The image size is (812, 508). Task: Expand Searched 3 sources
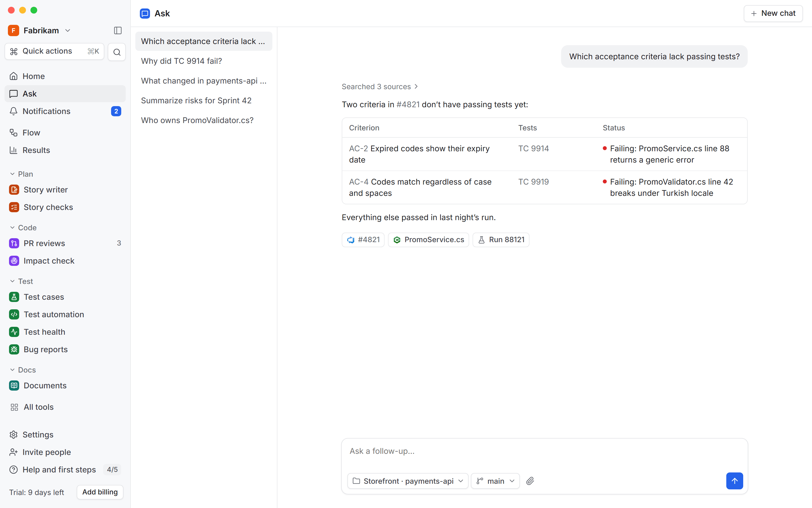pos(380,87)
